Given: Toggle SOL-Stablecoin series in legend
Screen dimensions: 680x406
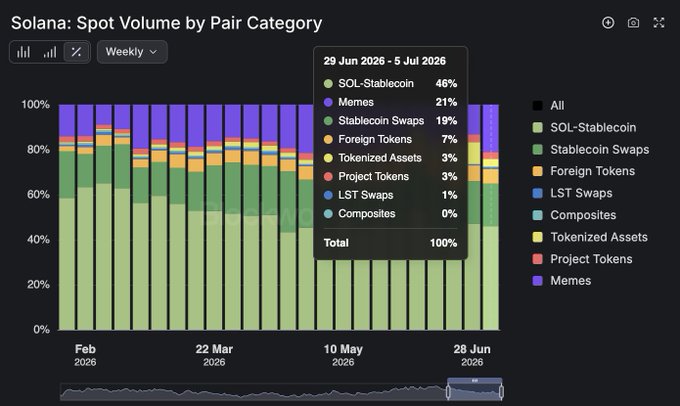Looking at the screenshot, I should pos(584,128).
